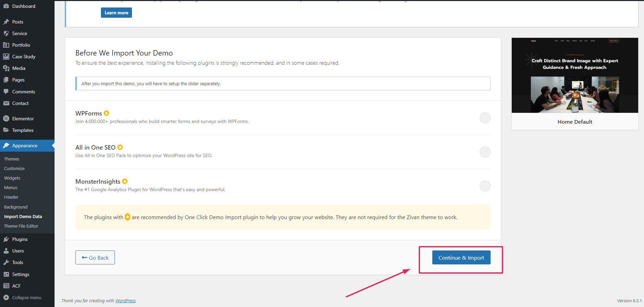Click the Before We Import Your Demo heading
Screen dimensions: 644x307
tap(124, 53)
